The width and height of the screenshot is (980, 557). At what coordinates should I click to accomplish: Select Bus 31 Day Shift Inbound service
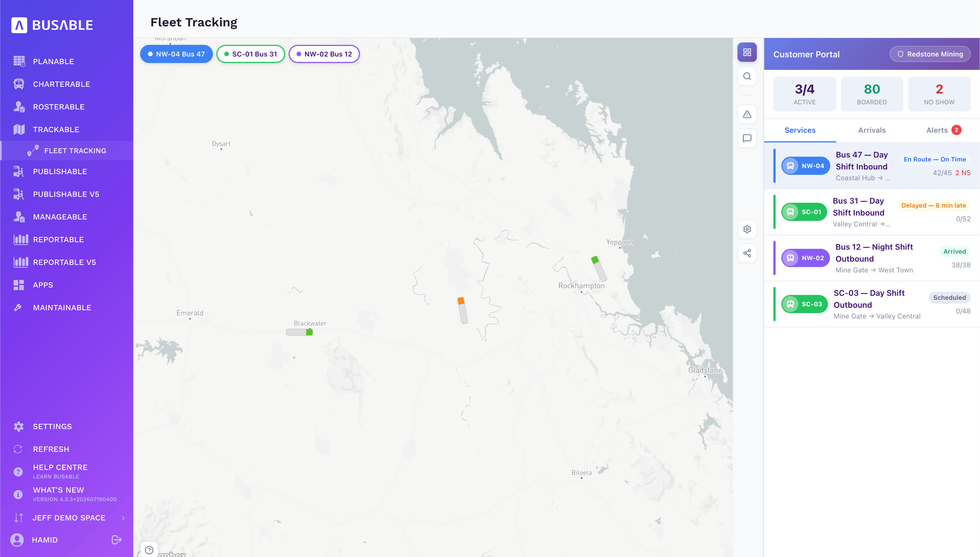872,212
